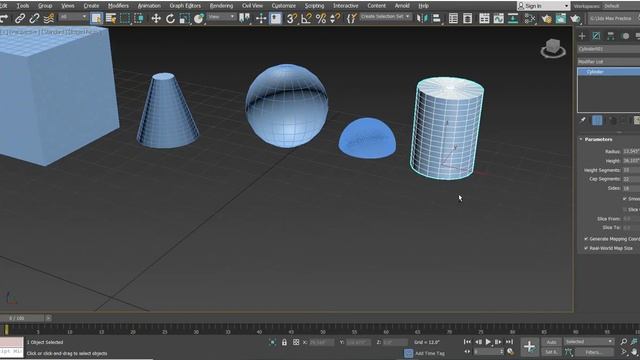Open Reference Coordinate System View dropdown
The width and height of the screenshot is (640, 360).
(x=221, y=17)
